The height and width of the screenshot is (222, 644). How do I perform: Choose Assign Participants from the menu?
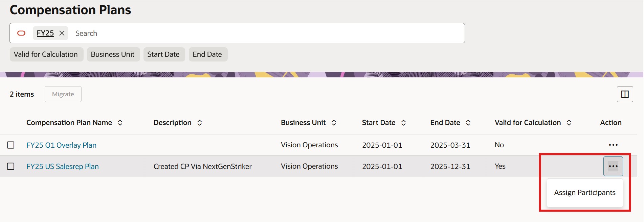(584, 193)
